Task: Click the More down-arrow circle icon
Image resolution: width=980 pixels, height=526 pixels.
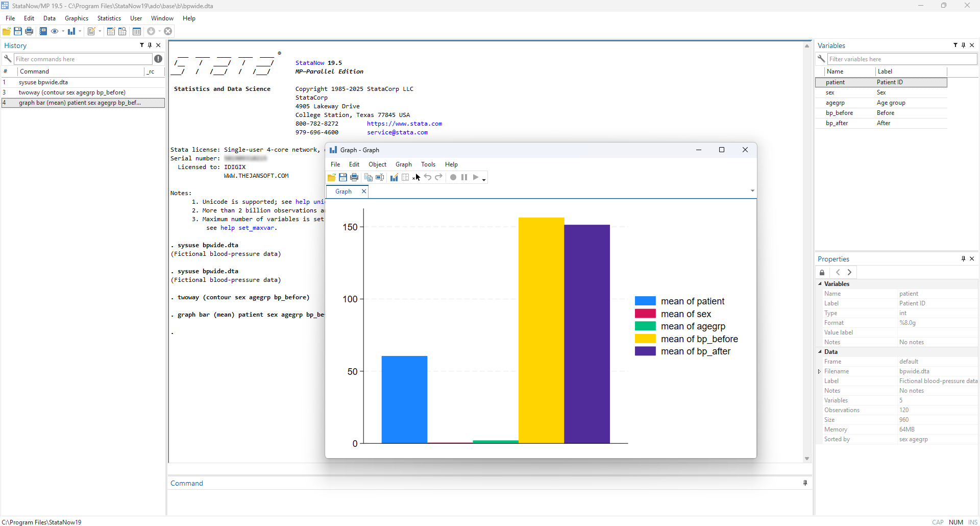Action: click(x=151, y=32)
